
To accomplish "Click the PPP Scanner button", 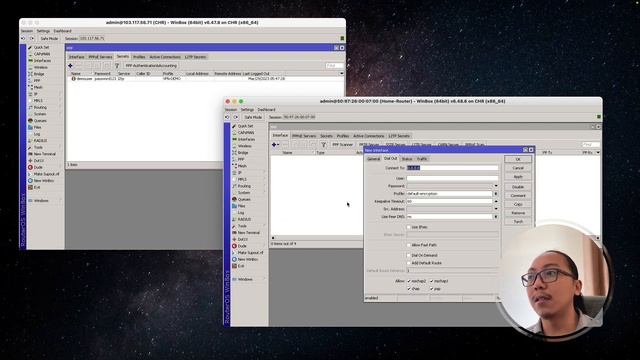I will 342,144.
